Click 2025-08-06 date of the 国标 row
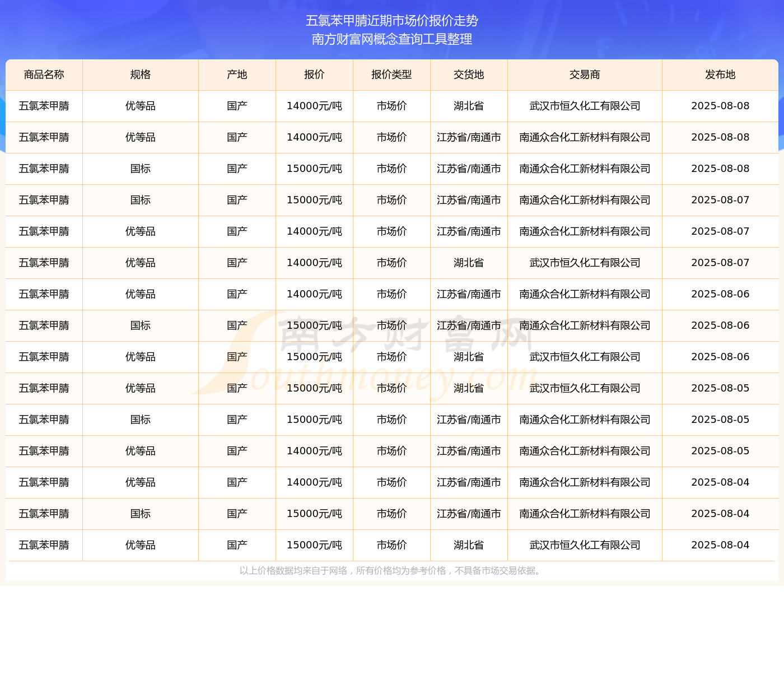 pyautogui.click(x=720, y=325)
